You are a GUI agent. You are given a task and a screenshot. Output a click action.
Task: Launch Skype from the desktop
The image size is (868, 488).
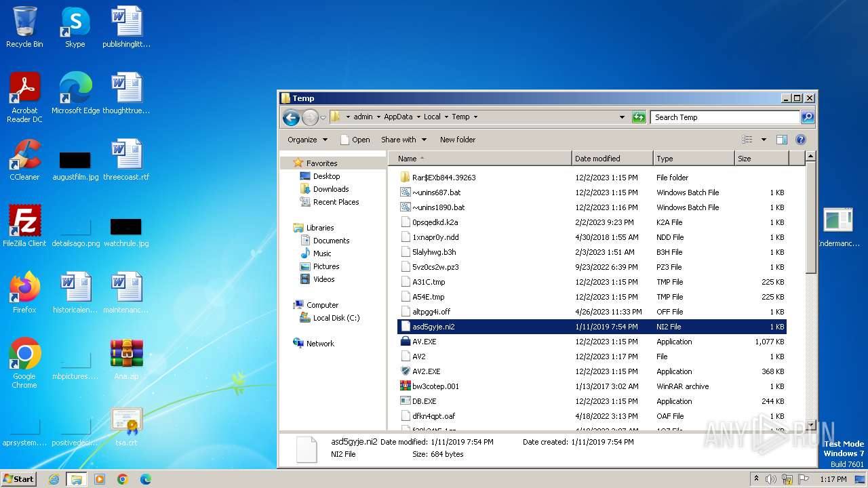click(75, 27)
